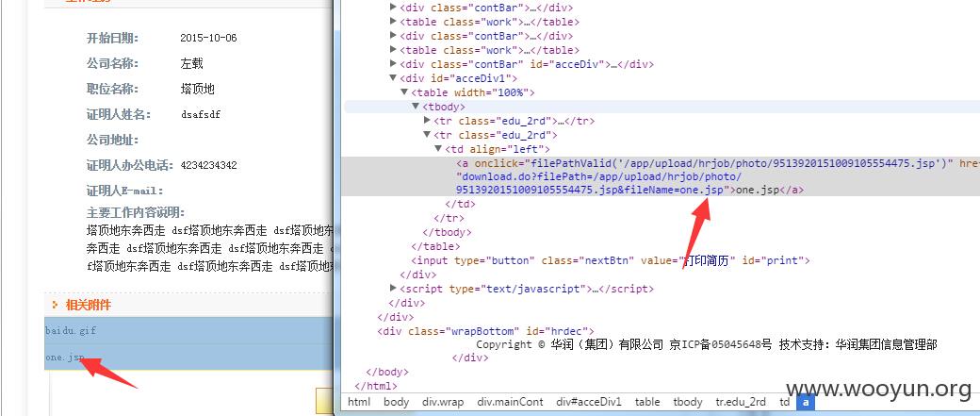Select the input id="print" element line

pos(610,260)
